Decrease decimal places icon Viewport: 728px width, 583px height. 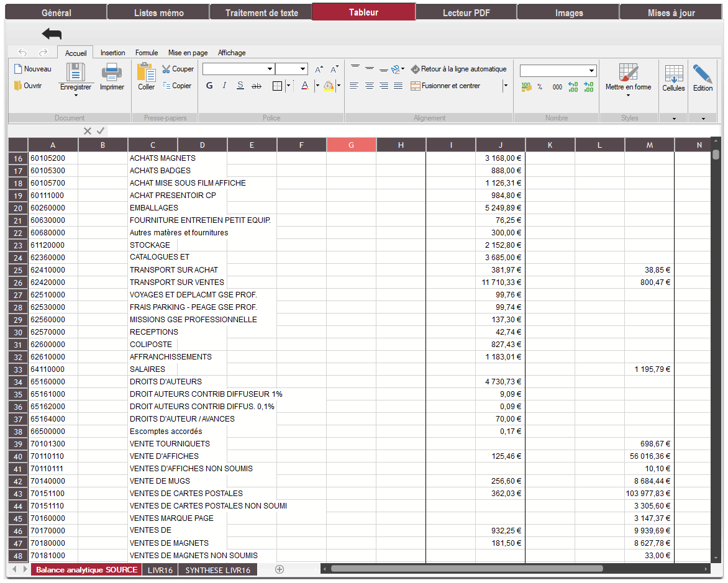(589, 87)
